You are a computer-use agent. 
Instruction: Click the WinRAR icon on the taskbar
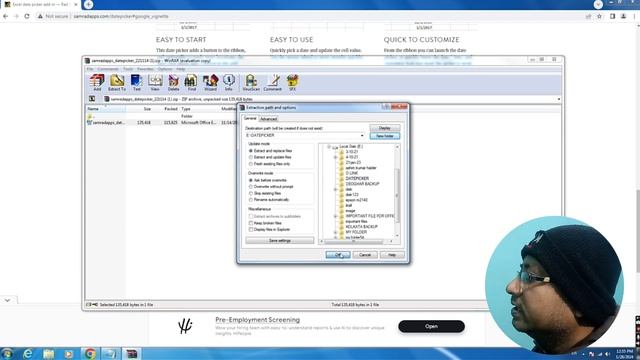pyautogui.click(x=131, y=353)
